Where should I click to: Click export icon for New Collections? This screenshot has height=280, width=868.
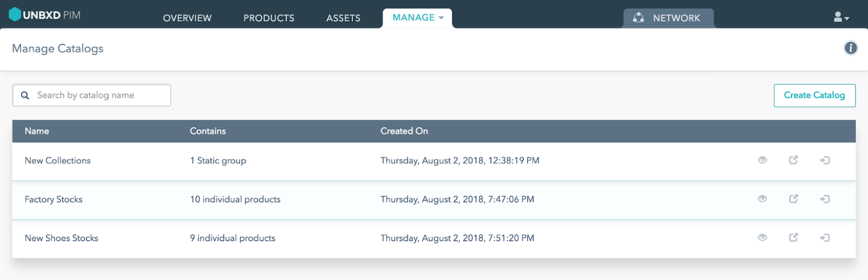pos(794,160)
